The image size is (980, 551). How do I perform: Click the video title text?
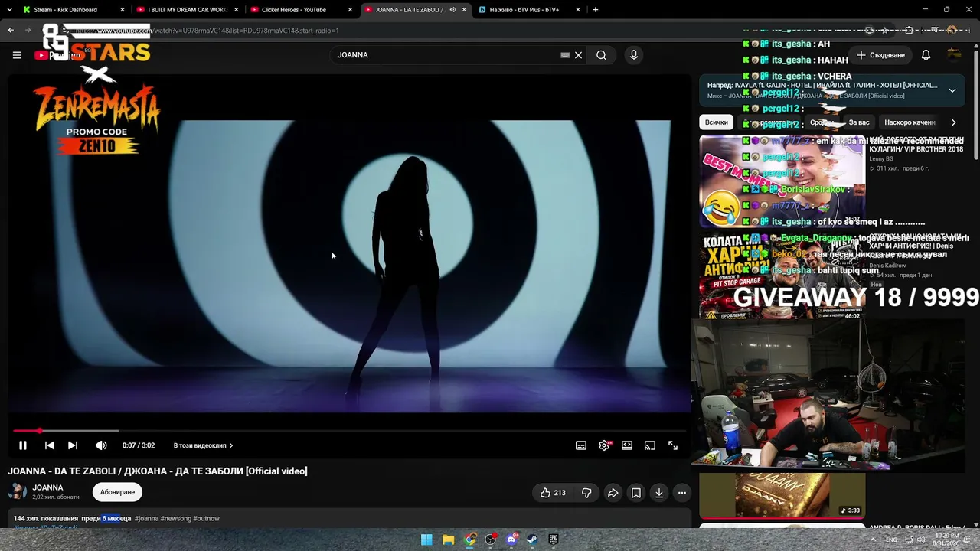click(x=158, y=471)
